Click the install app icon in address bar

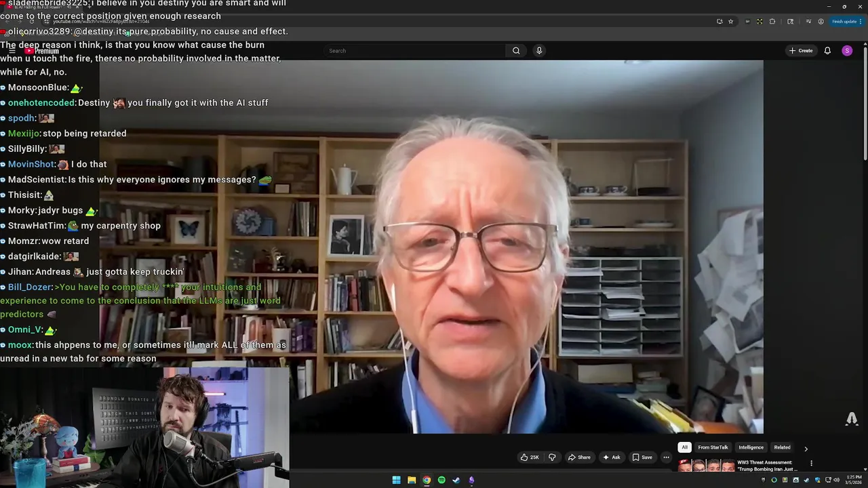(719, 22)
